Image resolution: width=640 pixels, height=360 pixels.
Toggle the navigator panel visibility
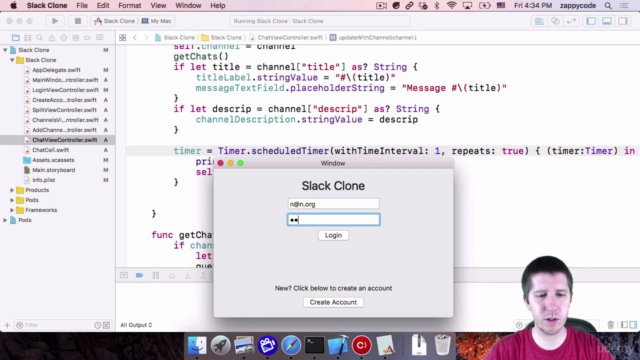click(591, 21)
